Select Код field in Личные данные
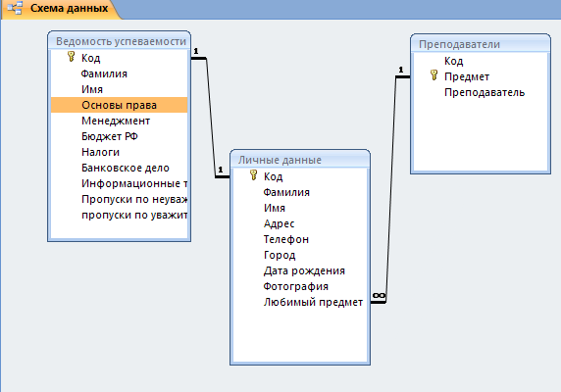 click(300, 176)
